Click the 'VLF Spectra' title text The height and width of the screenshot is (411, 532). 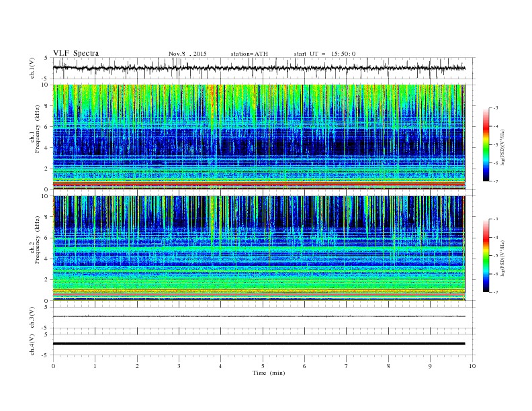[76, 53]
